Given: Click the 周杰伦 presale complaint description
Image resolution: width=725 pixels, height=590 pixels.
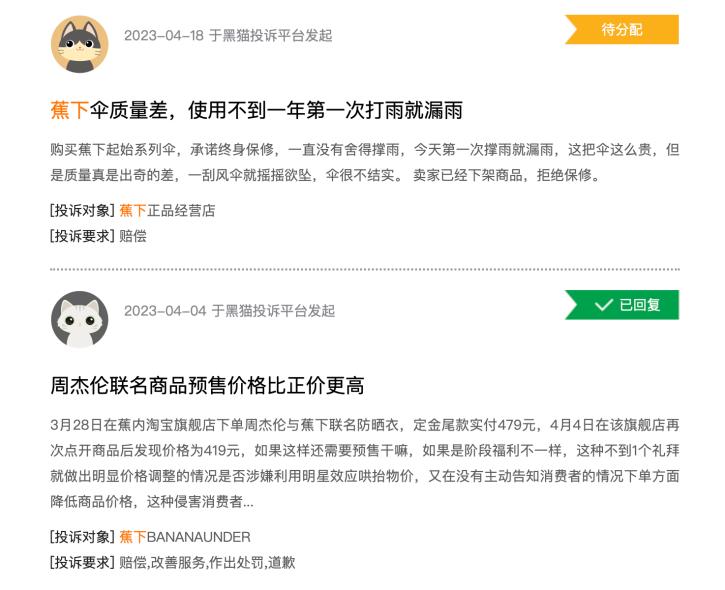Looking at the screenshot, I should click(365, 463).
